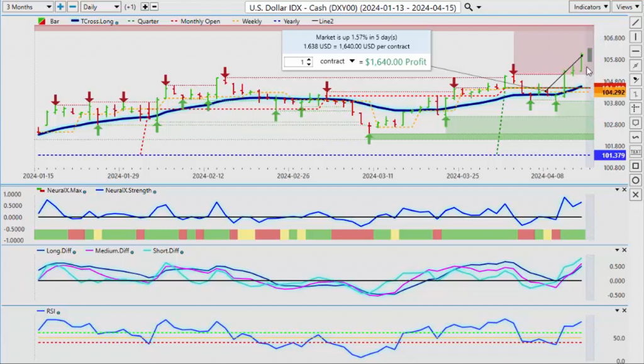Select the comment callout tool

(x=635, y=123)
